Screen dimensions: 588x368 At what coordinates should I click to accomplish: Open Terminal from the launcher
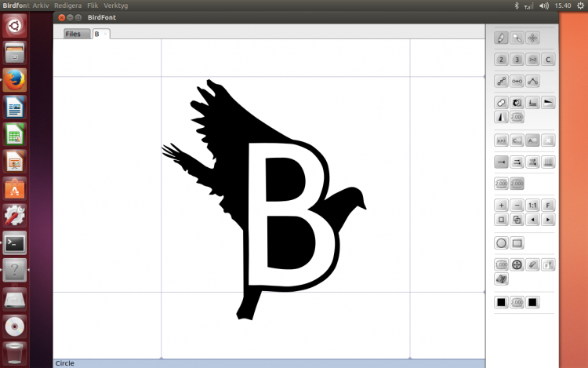pyautogui.click(x=15, y=243)
